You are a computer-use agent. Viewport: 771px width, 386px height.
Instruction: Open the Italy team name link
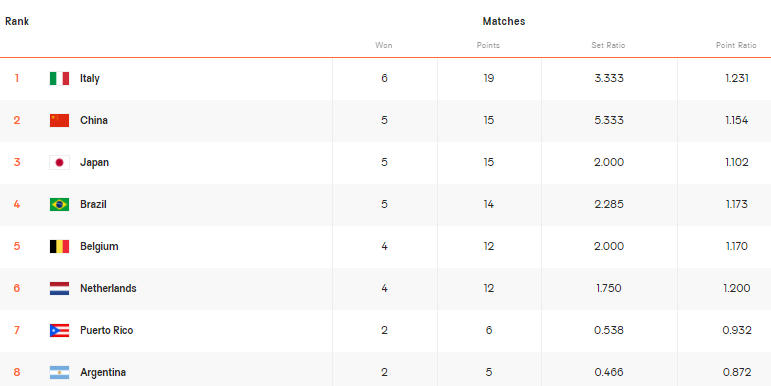[x=90, y=79]
